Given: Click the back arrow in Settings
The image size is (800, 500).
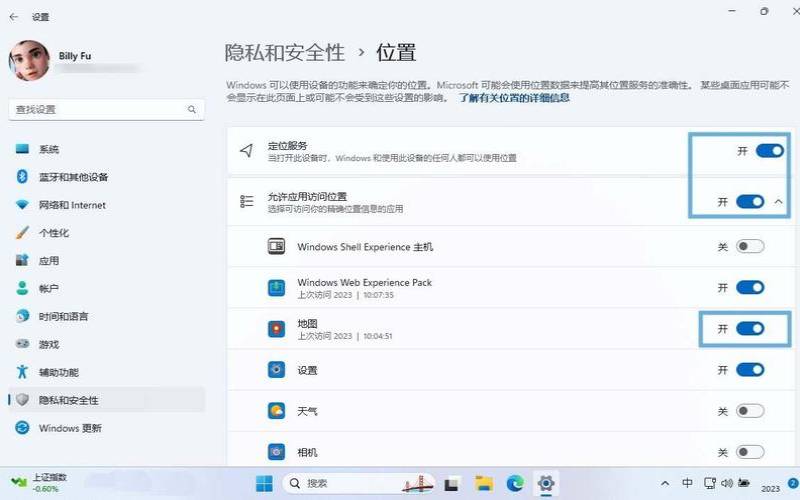Looking at the screenshot, I should (x=14, y=17).
